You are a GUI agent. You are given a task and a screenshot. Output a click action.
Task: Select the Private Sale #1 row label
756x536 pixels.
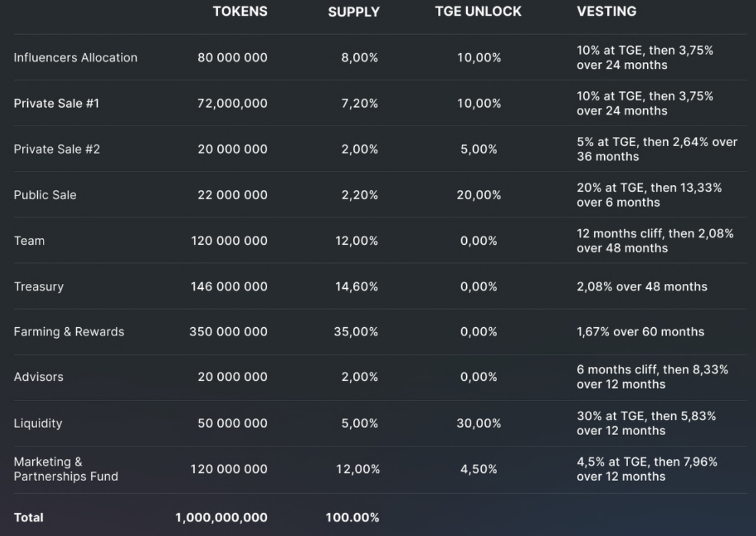click(57, 103)
